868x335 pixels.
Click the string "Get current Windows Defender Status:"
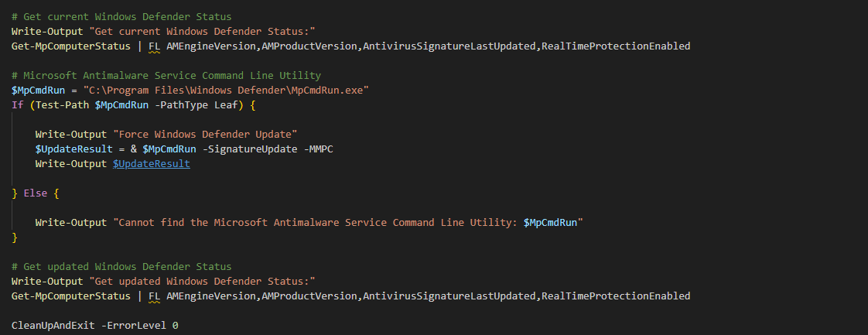click(202, 32)
